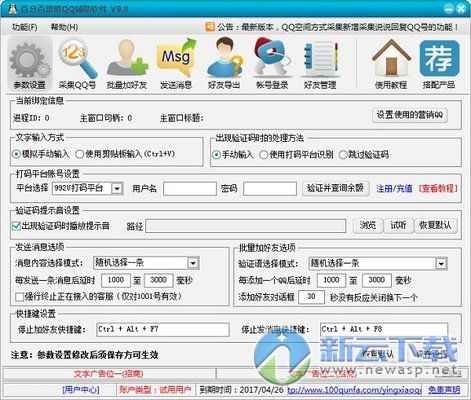The width and height of the screenshot is (471, 400).
Task: Open 帐号登录 key icon
Action: [272, 64]
